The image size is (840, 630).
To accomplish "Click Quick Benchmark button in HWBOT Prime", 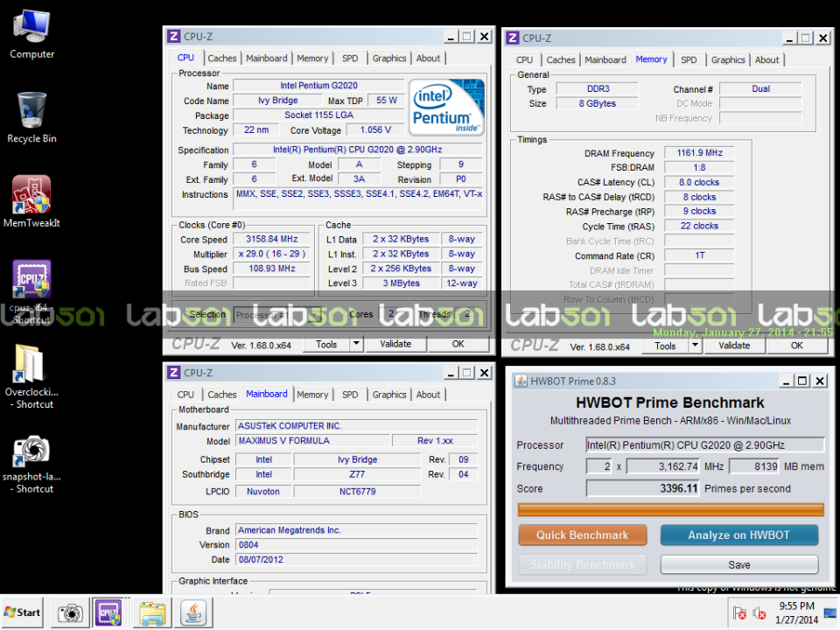I will point(583,535).
